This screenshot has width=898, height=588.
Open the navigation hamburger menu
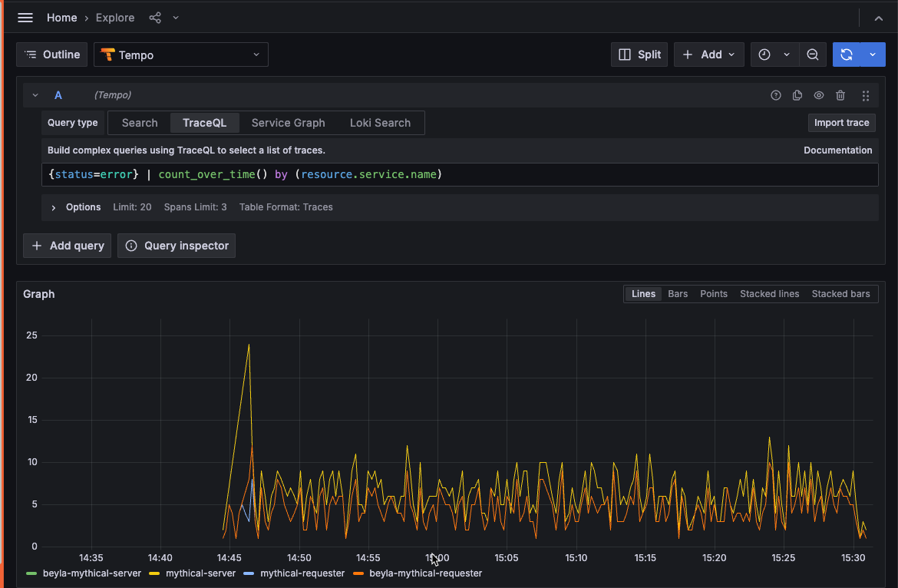tap(25, 17)
